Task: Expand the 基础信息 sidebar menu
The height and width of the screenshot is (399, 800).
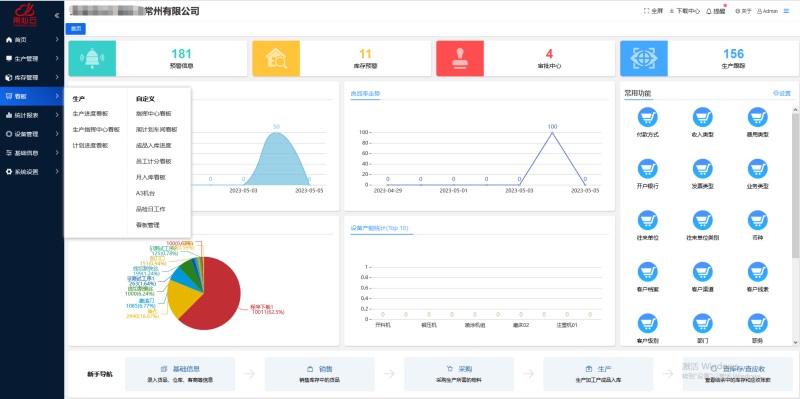Action: tap(32, 153)
